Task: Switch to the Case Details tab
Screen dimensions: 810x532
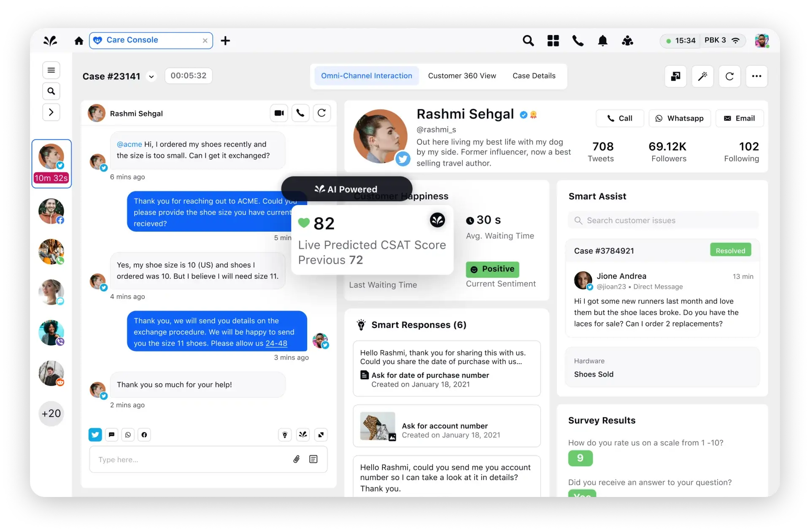Action: tap(534, 76)
